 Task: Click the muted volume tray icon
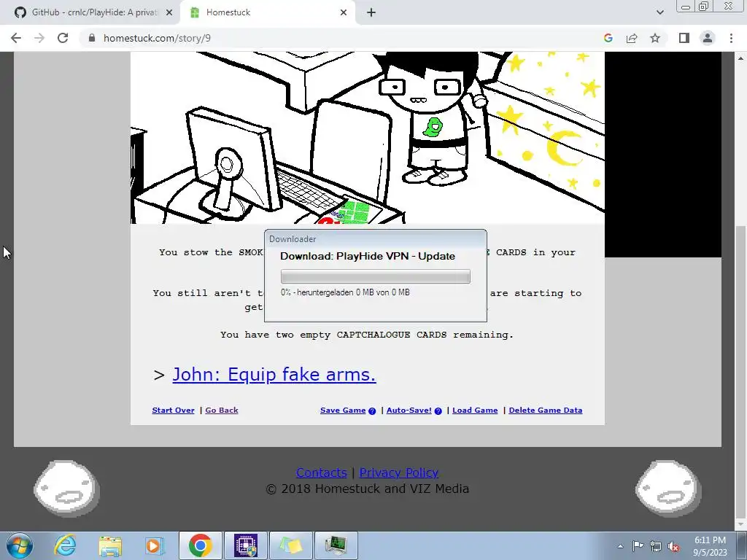coord(673,546)
